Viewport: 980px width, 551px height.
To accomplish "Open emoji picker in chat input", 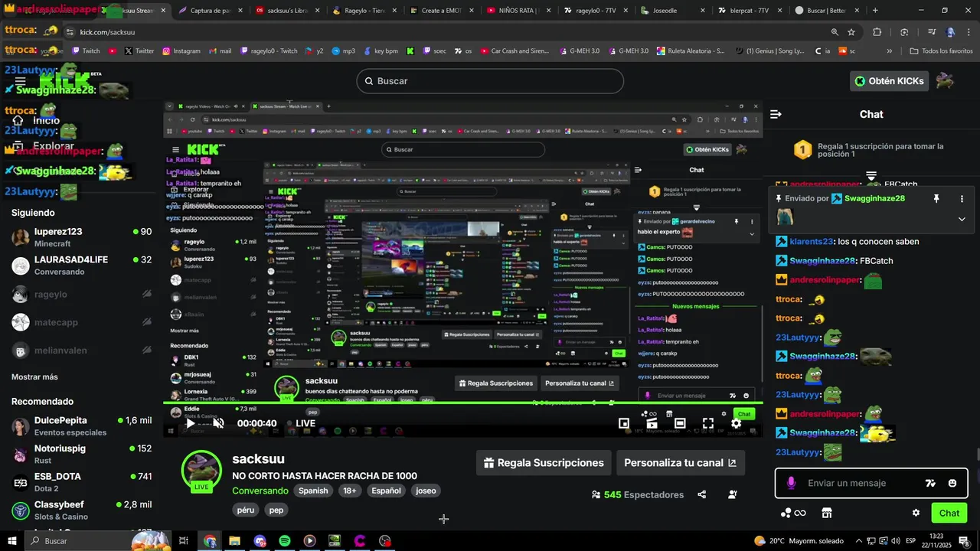I will click(x=952, y=483).
